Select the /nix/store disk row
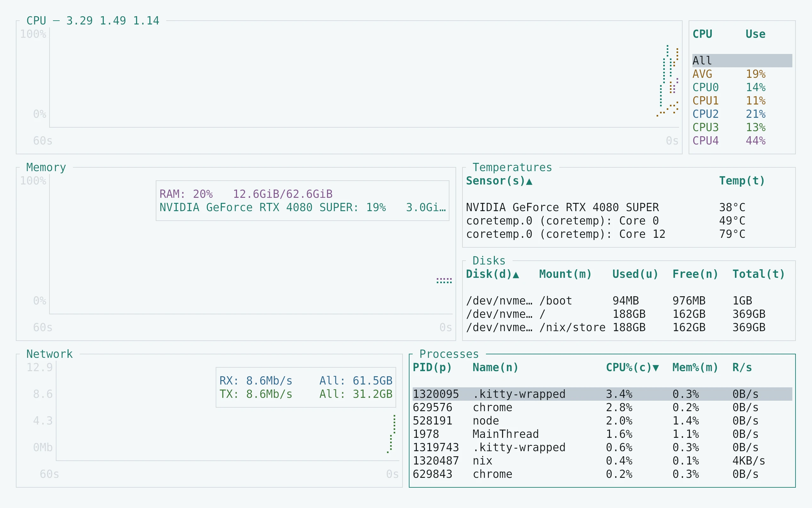Viewport: 812px width, 508px height. click(629, 327)
